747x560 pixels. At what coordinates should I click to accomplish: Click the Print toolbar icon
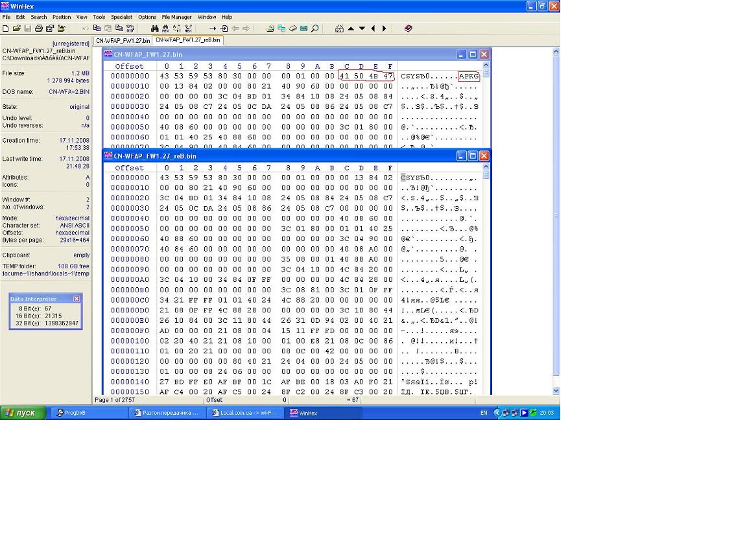39,29
